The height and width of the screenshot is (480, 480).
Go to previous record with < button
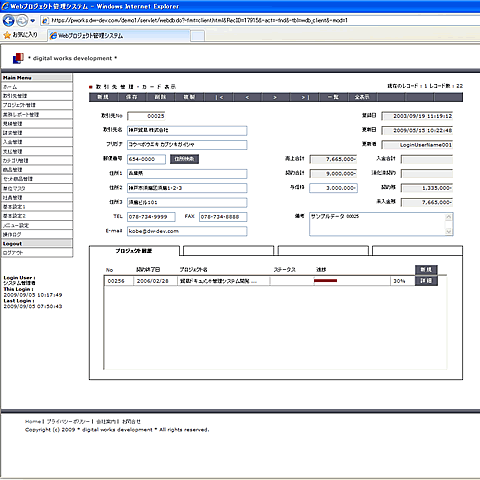point(247,97)
